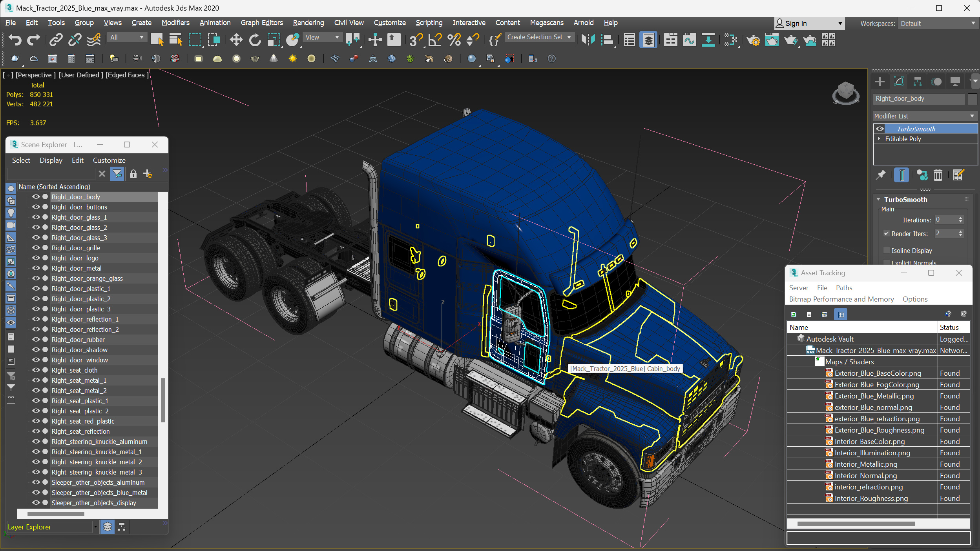The image size is (980, 551).
Task: Uncheck the Render Iters checkbox
Action: (886, 234)
